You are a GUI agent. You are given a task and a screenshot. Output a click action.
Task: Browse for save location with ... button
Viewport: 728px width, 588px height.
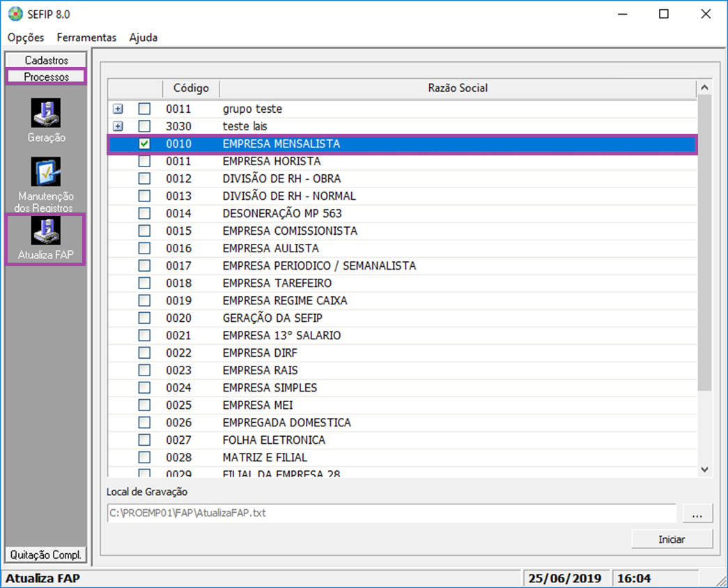697,513
